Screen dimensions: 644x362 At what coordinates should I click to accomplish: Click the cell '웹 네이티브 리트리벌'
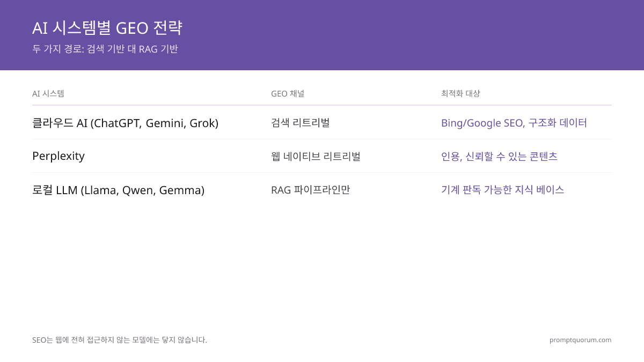coord(316,156)
